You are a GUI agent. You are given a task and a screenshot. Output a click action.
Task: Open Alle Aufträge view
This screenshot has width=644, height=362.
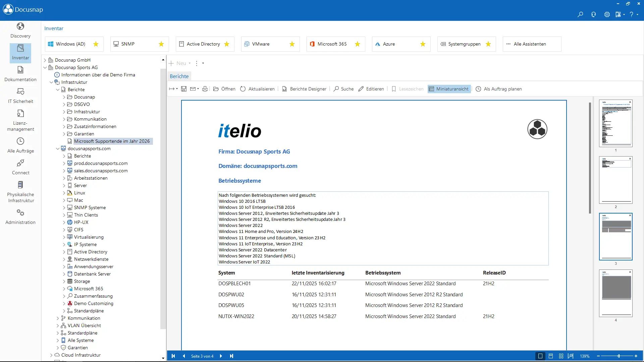[x=20, y=145]
